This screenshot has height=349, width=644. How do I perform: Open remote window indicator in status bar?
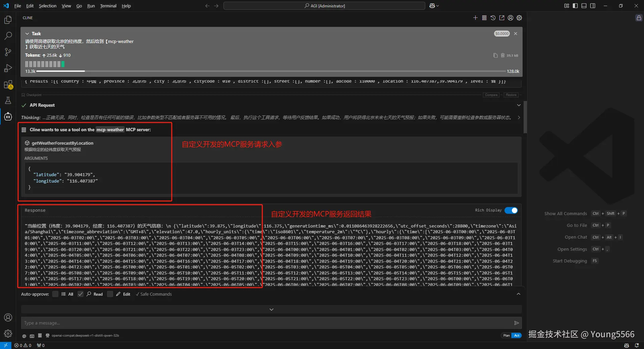(6, 345)
